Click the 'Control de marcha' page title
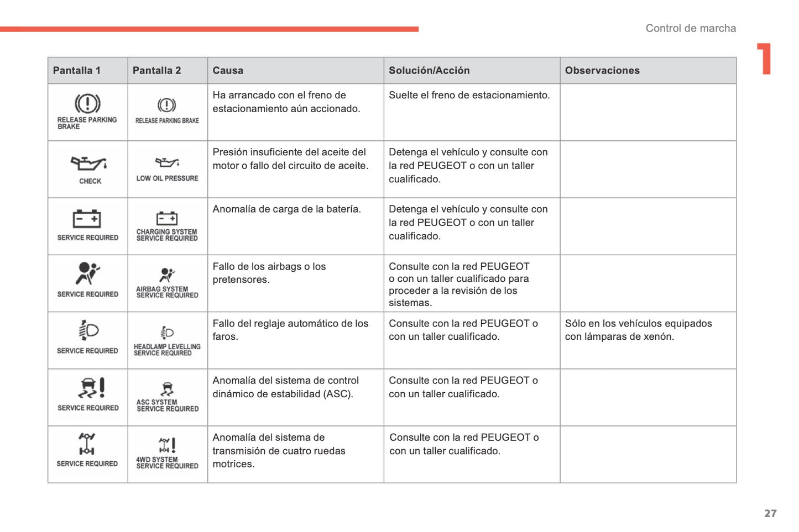The height and width of the screenshot is (532, 799). (691, 28)
